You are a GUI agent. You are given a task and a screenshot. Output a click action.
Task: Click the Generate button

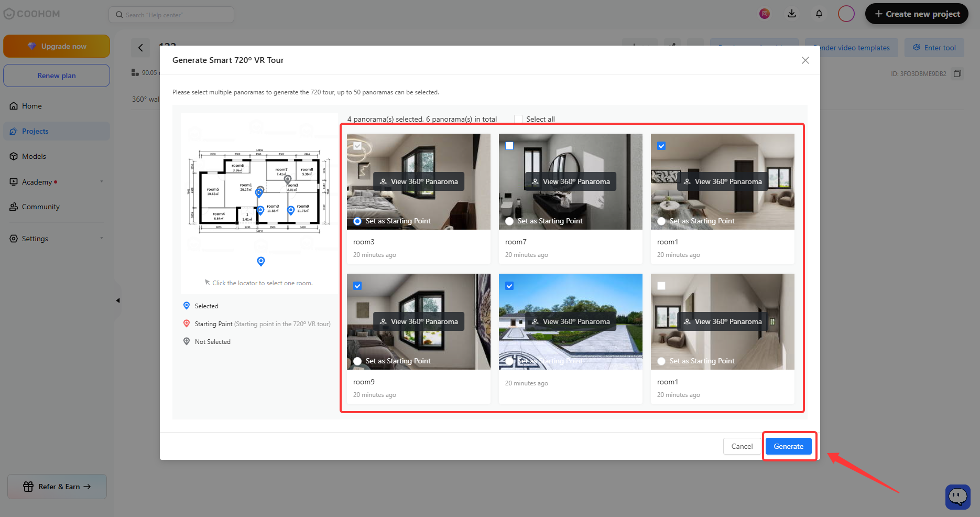(788, 446)
